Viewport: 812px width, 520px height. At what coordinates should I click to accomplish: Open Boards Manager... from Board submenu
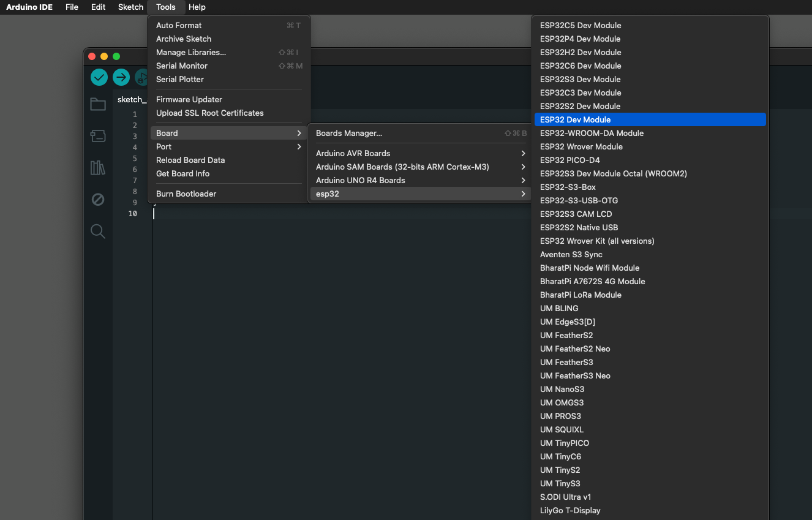(x=421, y=133)
